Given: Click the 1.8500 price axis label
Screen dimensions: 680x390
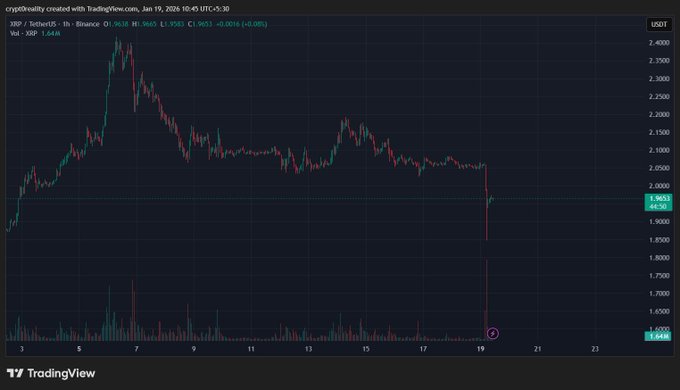Looking at the screenshot, I should point(659,239).
